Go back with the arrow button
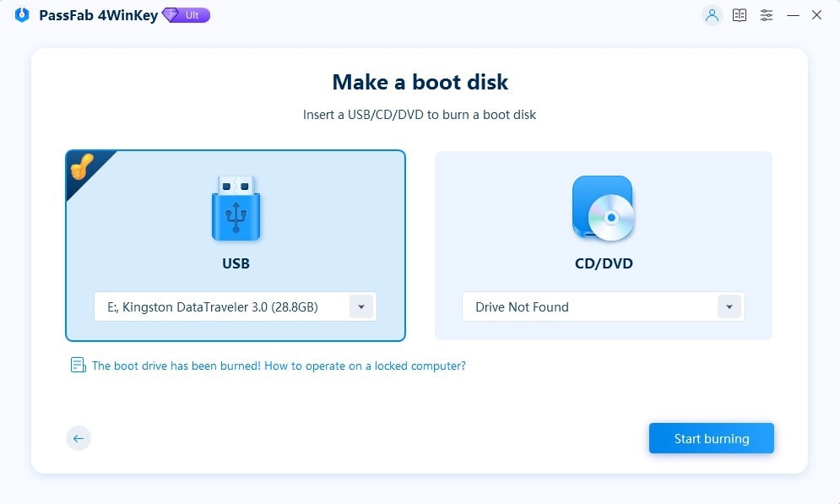Image resolution: width=840 pixels, height=504 pixels. (x=79, y=438)
